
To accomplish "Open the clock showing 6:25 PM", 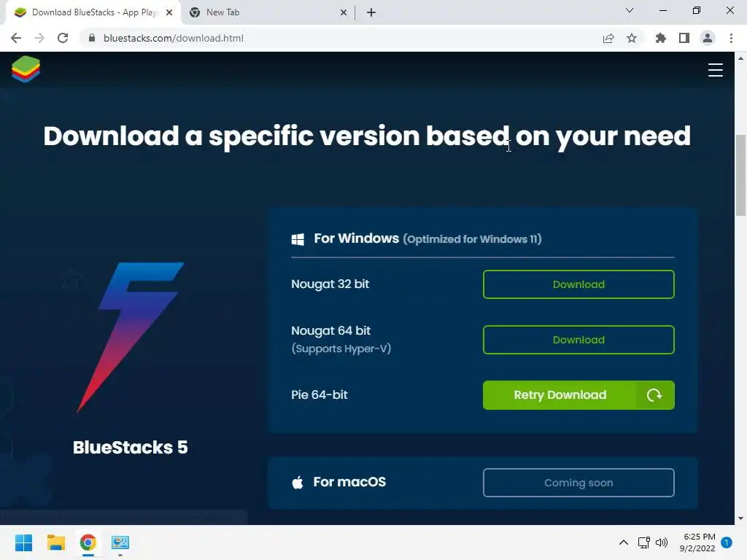I will tap(697, 542).
